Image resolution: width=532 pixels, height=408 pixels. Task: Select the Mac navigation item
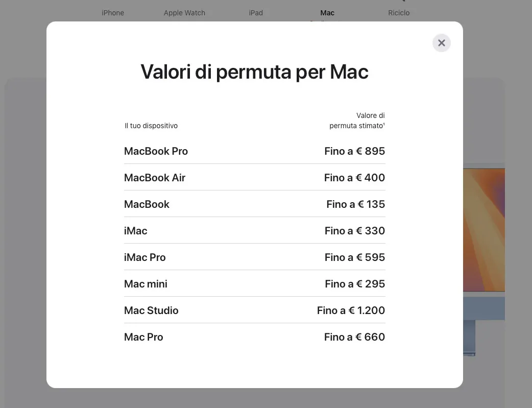[x=327, y=13]
